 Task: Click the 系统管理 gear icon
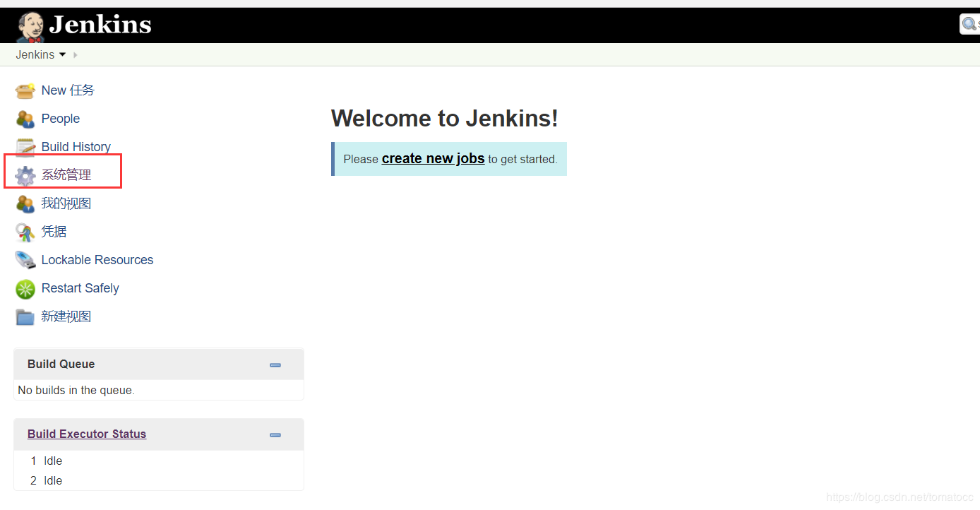(x=25, y=175)
